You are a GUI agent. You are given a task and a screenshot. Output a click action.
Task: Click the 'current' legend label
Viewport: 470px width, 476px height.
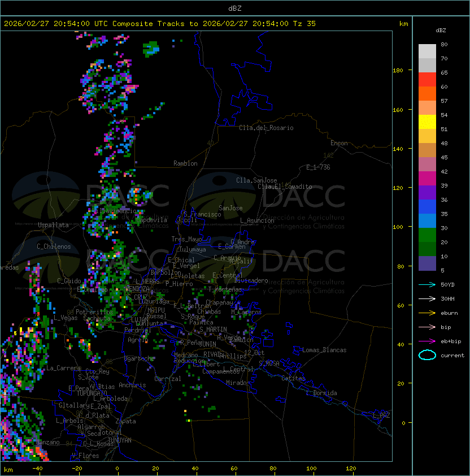[452, 356]
